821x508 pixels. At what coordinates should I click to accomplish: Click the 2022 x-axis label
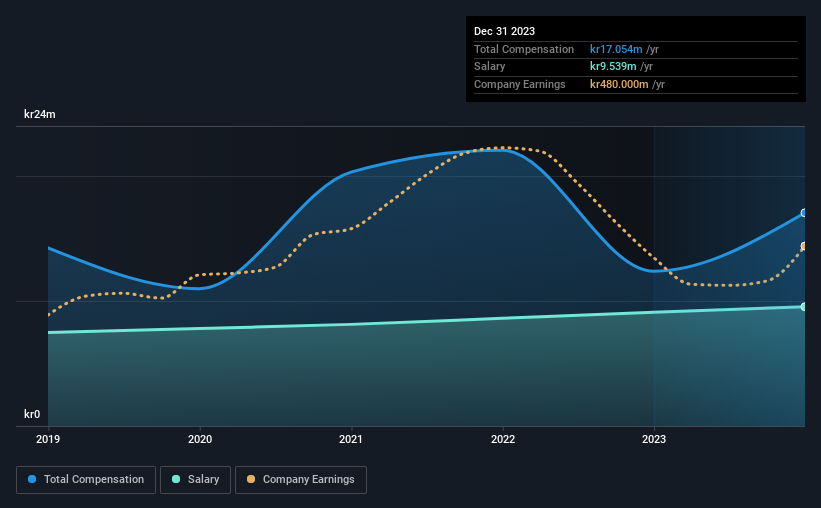point(503,439)
